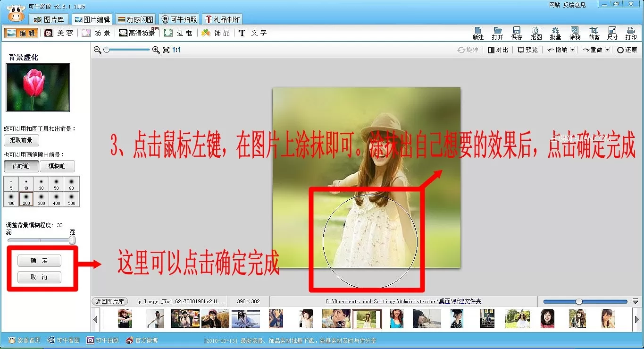Click the image zoom slider
The image size is (644, 349).
[x=127, y=50]
